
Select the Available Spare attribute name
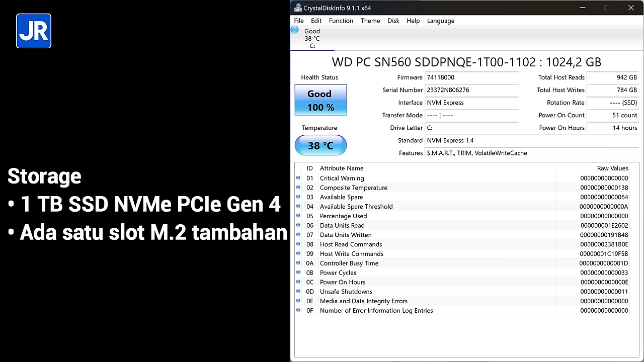pos(342,197)
